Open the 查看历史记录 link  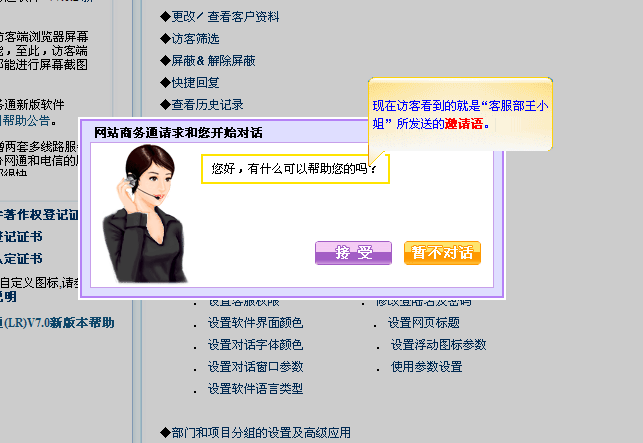click(x=207, y=105)
